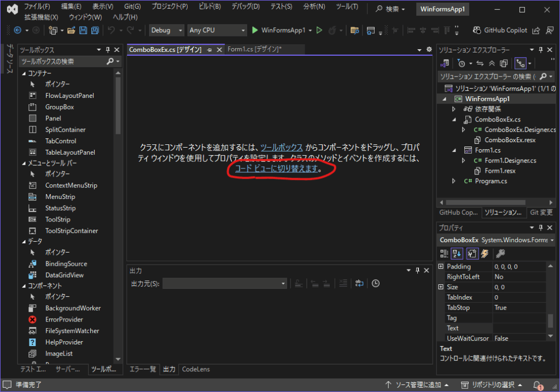Open the Git(G) menu

(132, 7)
